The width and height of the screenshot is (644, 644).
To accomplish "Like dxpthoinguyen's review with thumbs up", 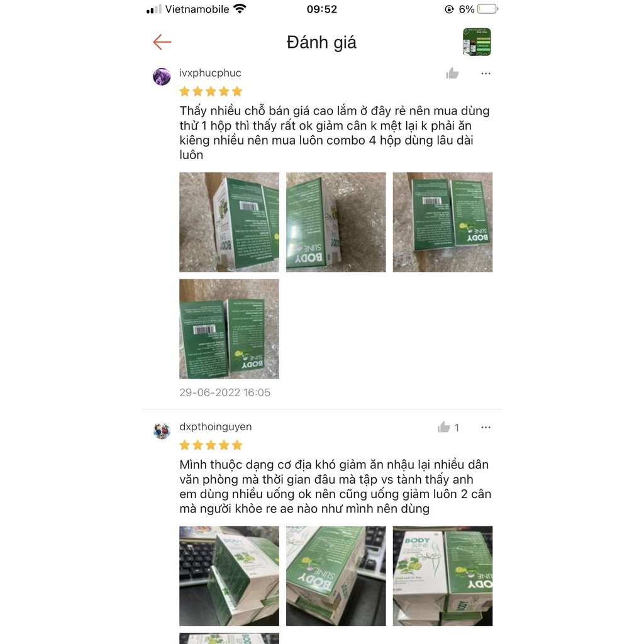I will click(x=443, y=427).
